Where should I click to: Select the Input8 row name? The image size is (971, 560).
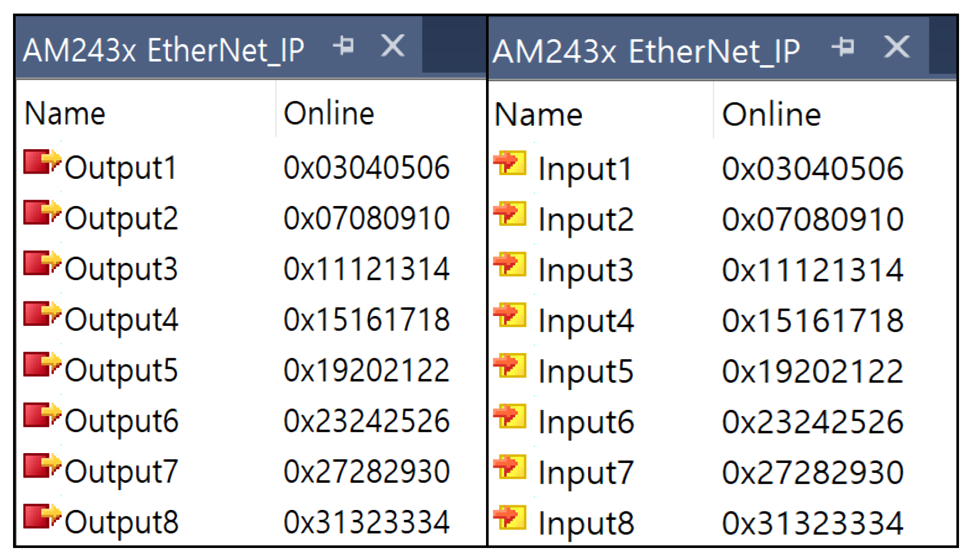tap(586, 523)
